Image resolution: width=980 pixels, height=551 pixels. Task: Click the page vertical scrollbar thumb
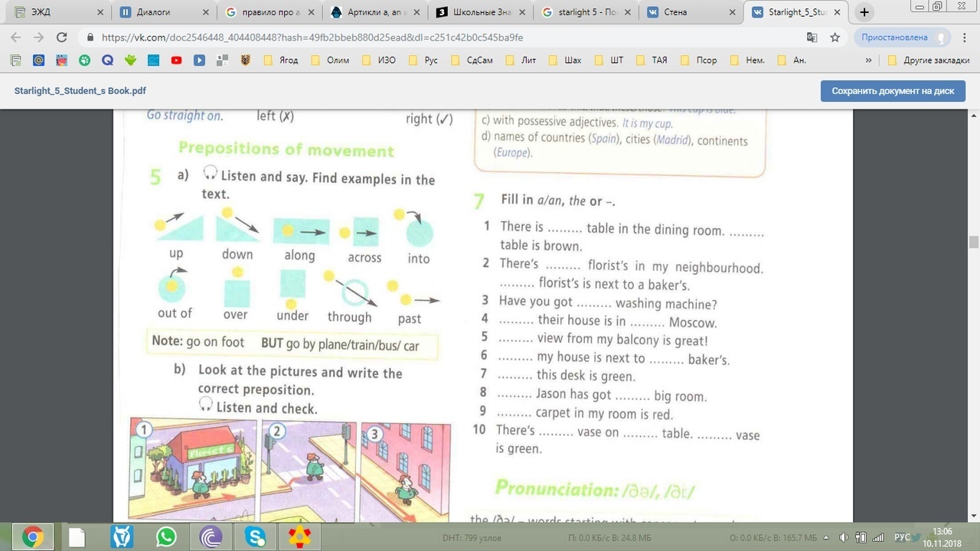pyautogui.click(x=973, y=243)
